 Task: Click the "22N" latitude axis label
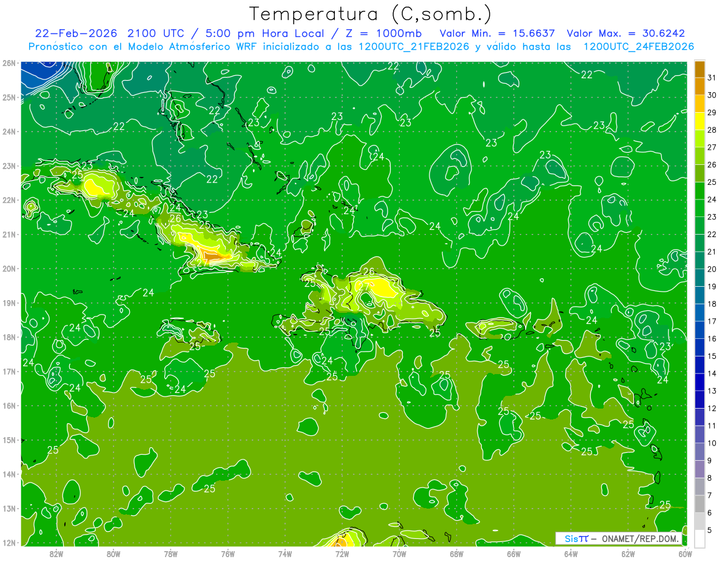[9, 200]
